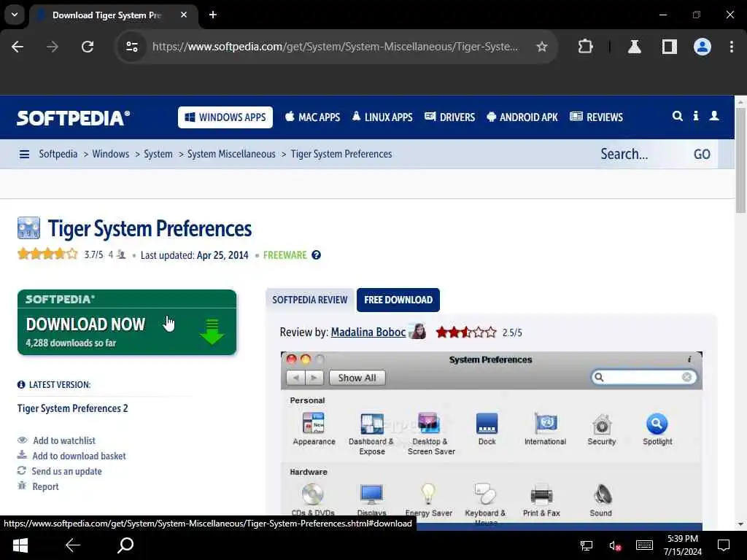Click the header info icon

696,116
